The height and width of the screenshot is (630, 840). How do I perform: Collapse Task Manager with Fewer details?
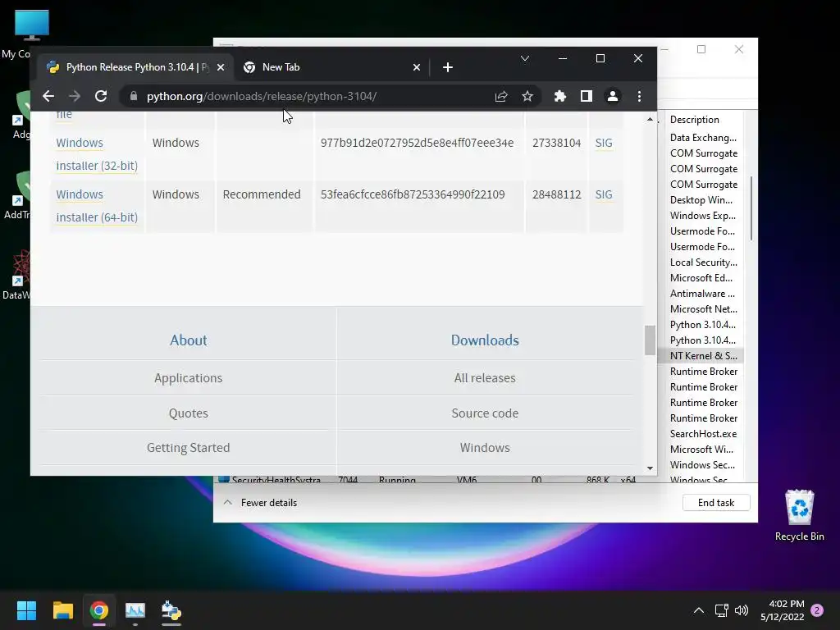[260, 503]
